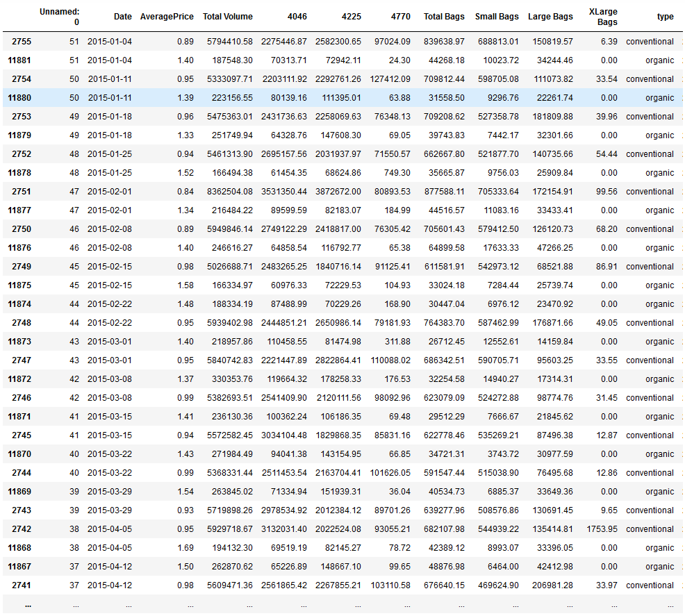Screen dimensions: 685x616
Task: Click the 4225 value 81474.98
Action: [343, 342]
